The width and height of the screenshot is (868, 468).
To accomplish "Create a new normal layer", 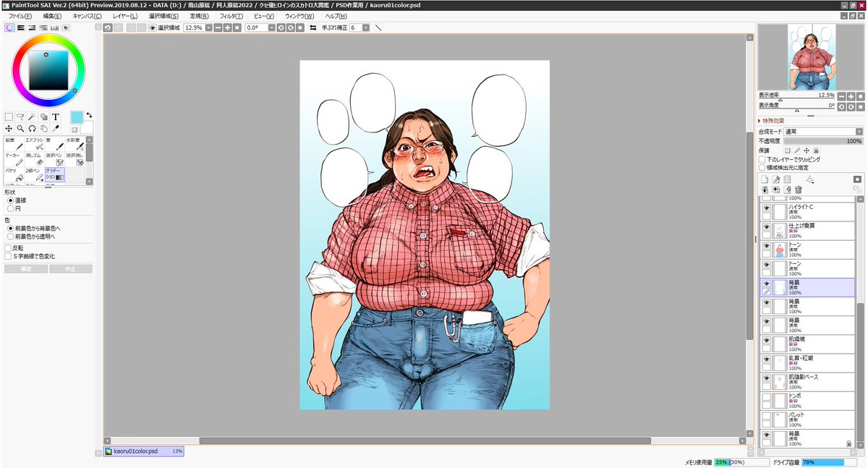I will click(765, 179).
